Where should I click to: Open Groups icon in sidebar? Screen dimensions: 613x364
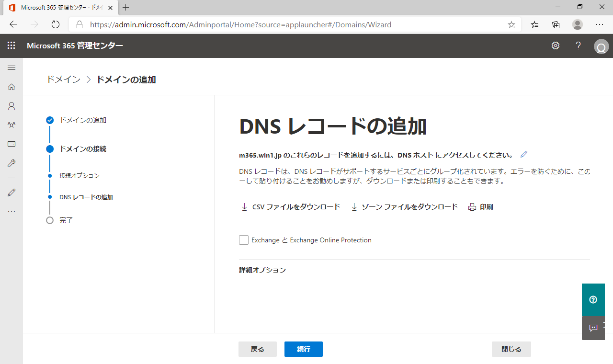tap(11, 125)
